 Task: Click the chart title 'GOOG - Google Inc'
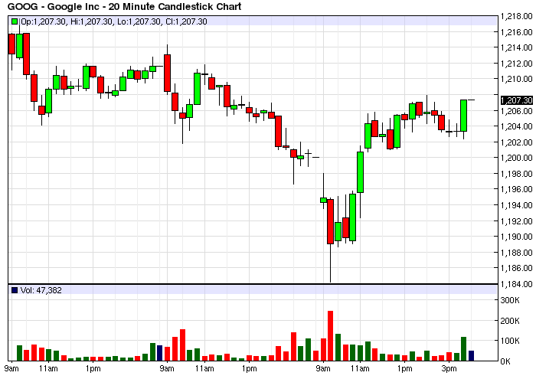53,6
